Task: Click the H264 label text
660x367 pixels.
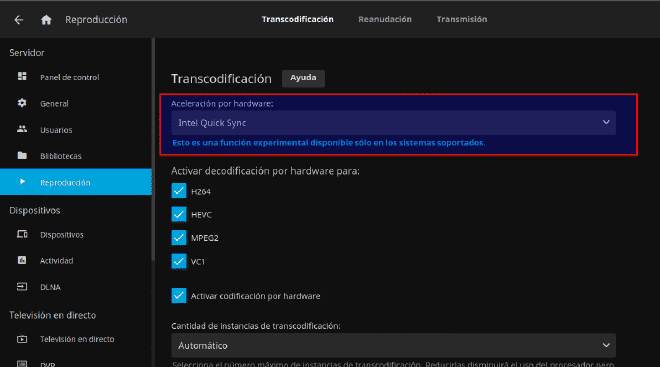Action: click(x=201, y=191)
